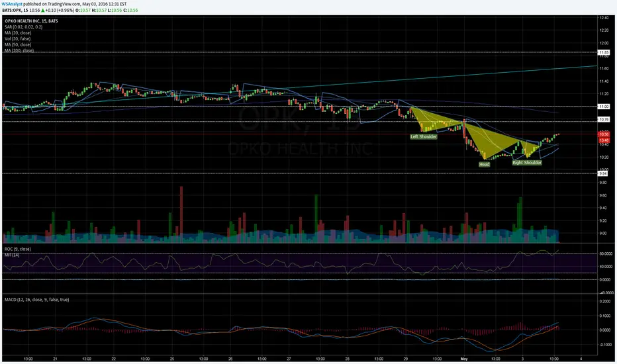Click the 28 date on time axis
The width and height of the screenshot is (617, 364).
click(x=348, y=359)
